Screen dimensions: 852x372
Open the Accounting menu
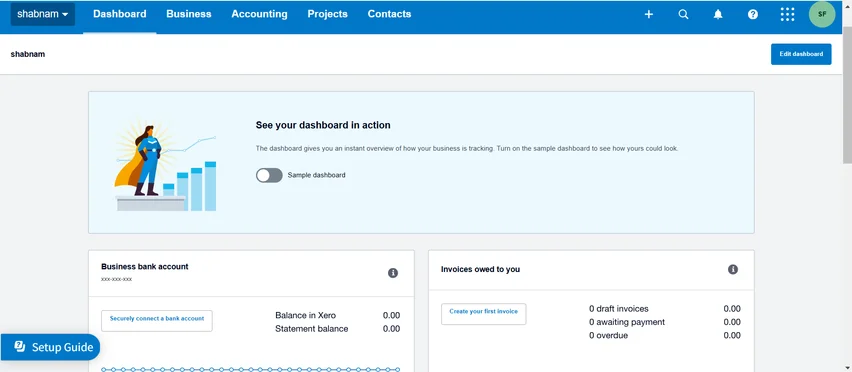tap(259, 14)
